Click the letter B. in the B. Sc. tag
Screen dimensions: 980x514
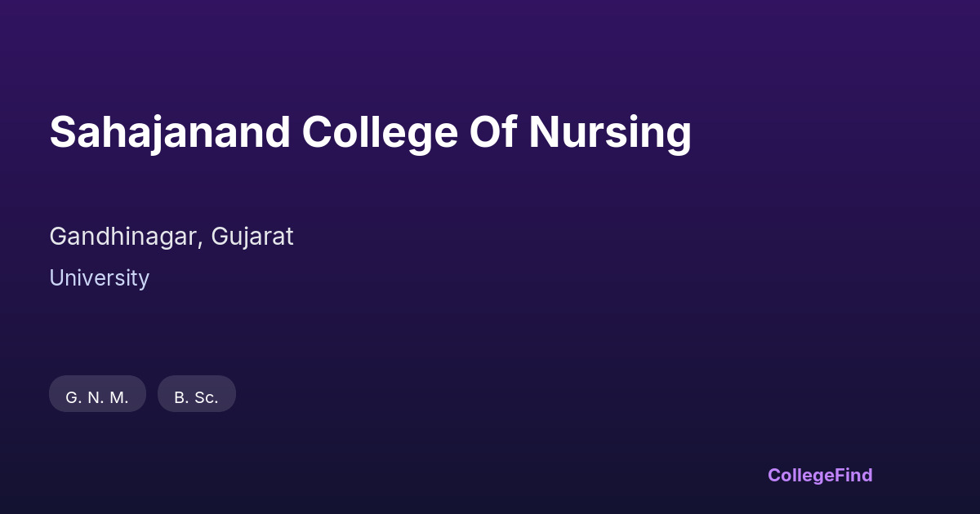pyautogui.click(x=180, y=397)
